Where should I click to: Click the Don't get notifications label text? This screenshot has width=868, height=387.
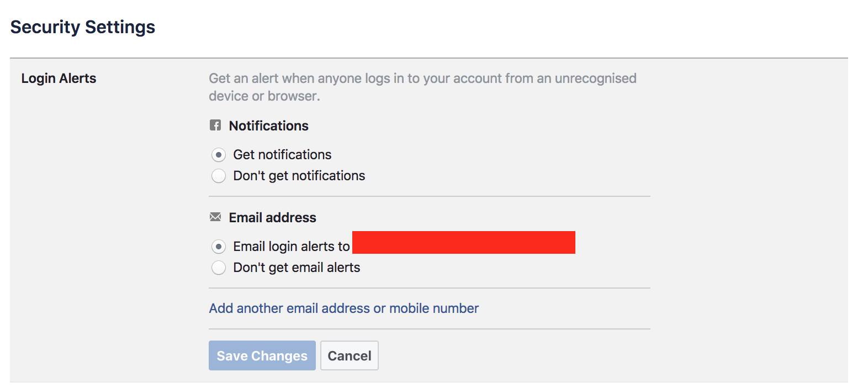[299, 176]
